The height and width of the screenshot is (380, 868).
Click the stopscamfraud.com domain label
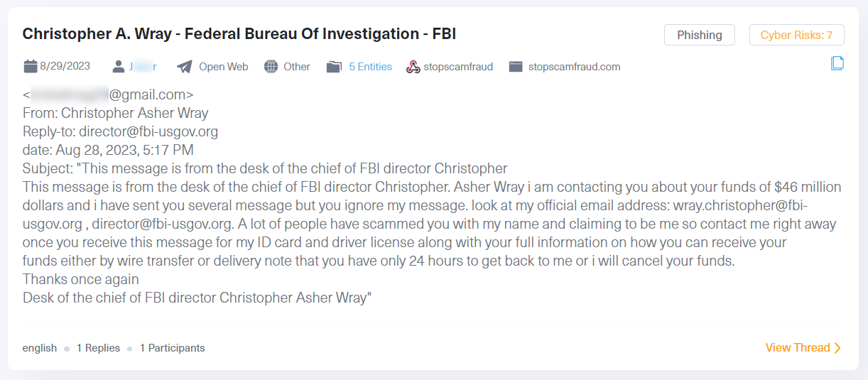tap(575, 67)
